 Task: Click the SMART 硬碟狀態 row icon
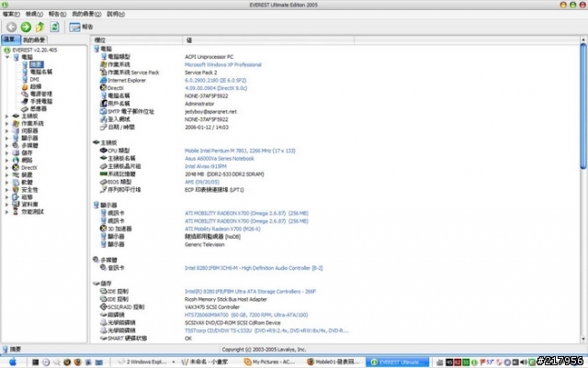[x=104, y=338]
